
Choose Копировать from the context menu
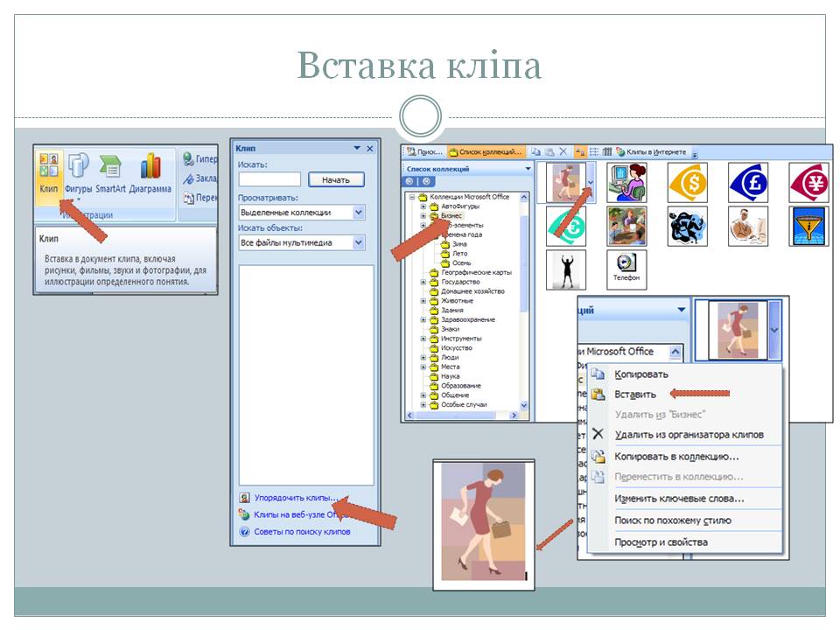642,374
